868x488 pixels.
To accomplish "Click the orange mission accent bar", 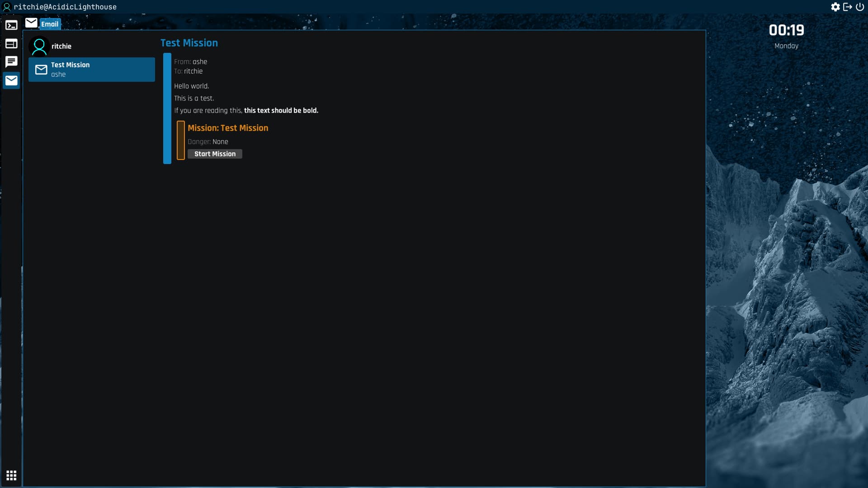I will (x=181, y=140).
